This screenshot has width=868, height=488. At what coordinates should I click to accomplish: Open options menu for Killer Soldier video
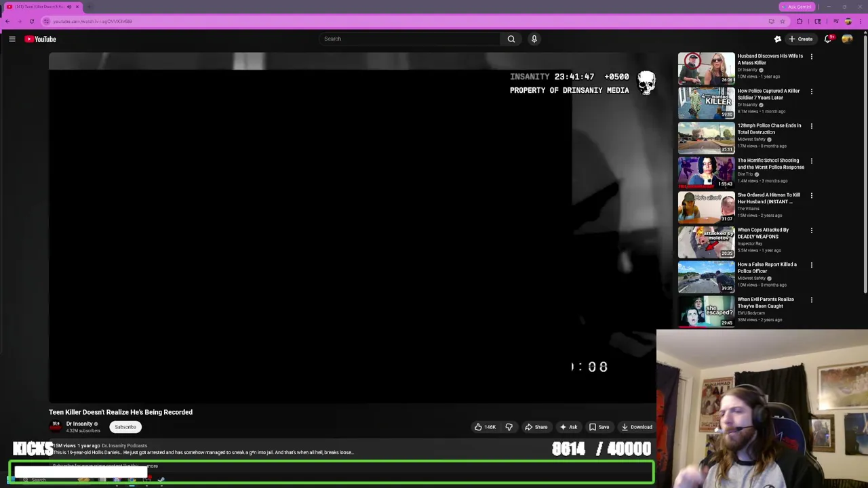coord(811,91)
